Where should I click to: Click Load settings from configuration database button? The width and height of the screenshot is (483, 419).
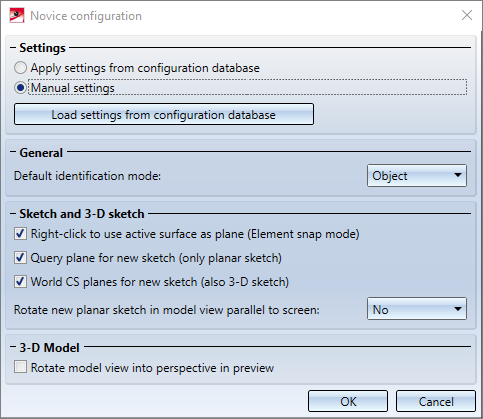[x=164, y=114]
